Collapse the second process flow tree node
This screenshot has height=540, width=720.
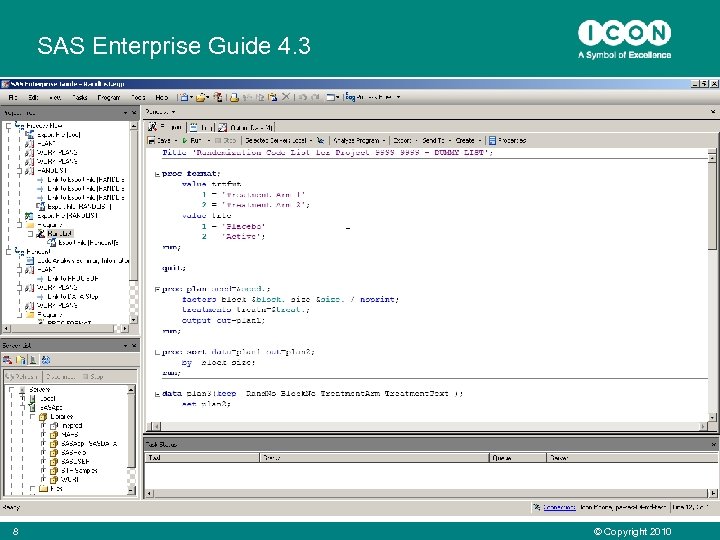(8, 251)
